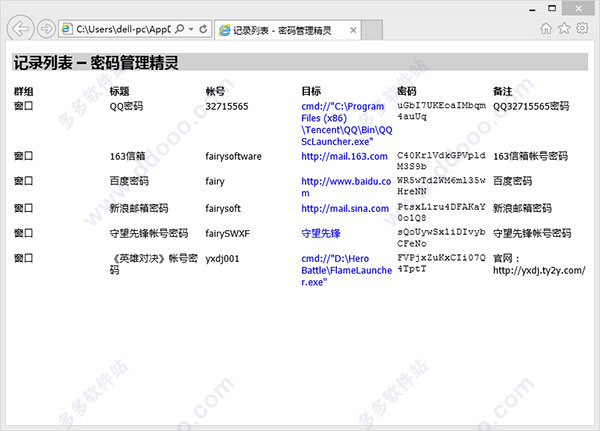Open the Hero Battle FlameLauncher.exe link
The image size is (600, 431).
[x=346, y=270]
